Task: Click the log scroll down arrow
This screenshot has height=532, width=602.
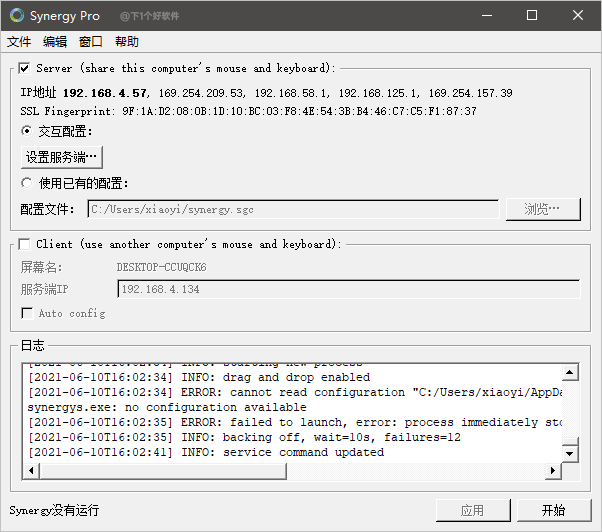Action: click(570, 454)
